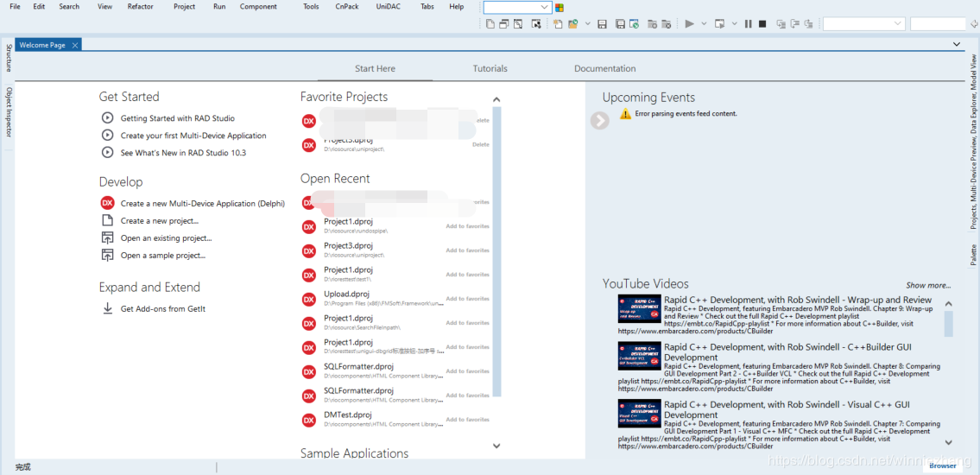This screenshot has height=475, width=980.
Task: Click Open a sample project link
Action: point(163,255)
